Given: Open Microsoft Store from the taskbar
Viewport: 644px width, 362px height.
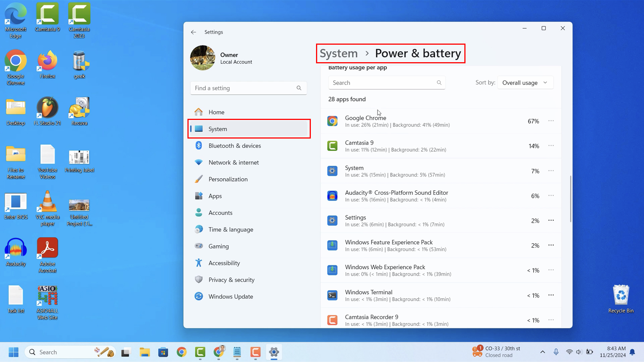Looking at the screenshot, I should point(163,352).
